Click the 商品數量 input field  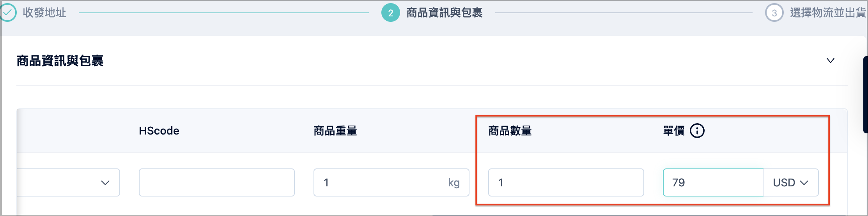pos(566,182)
